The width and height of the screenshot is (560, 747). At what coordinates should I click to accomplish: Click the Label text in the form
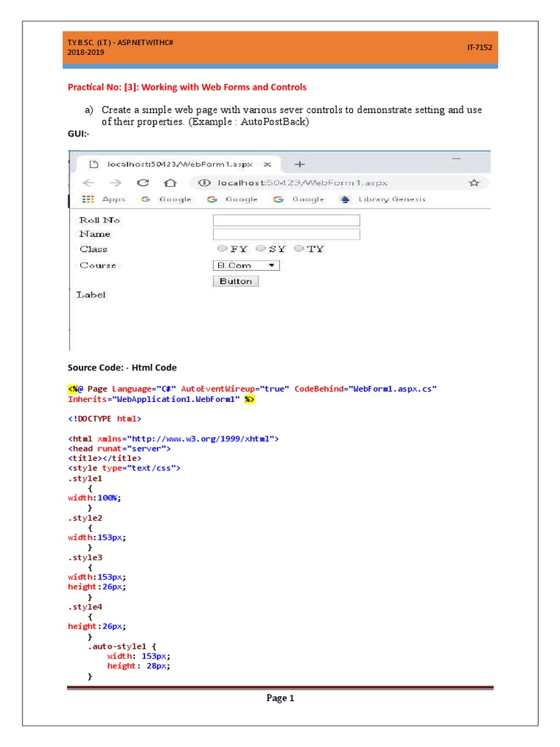91,295
